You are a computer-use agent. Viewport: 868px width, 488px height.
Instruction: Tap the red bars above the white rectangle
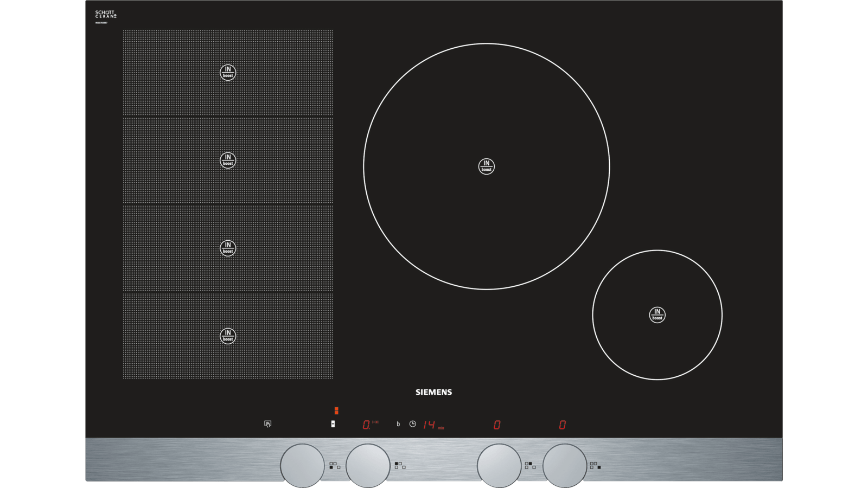point(336,410)
